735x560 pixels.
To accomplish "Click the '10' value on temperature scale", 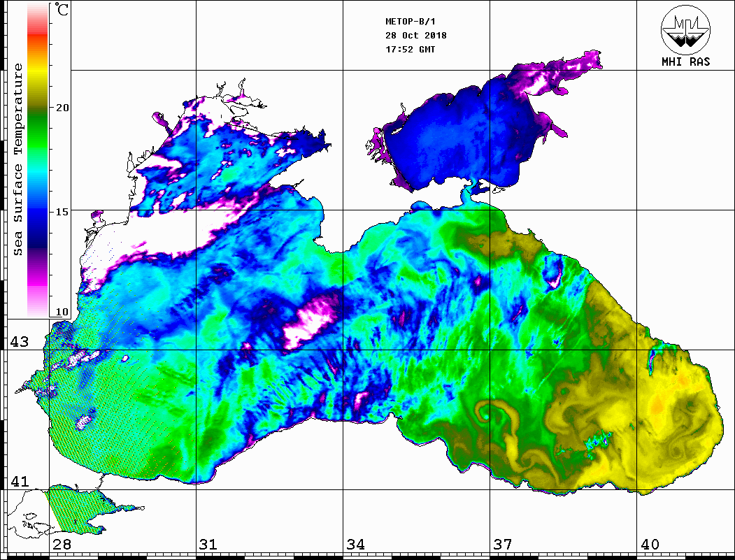I will pyautogui.click(x=62, y=312).
